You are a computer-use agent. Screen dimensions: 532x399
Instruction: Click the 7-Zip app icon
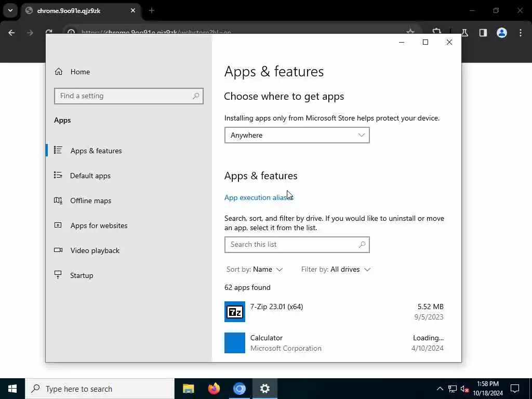[235, 312]
